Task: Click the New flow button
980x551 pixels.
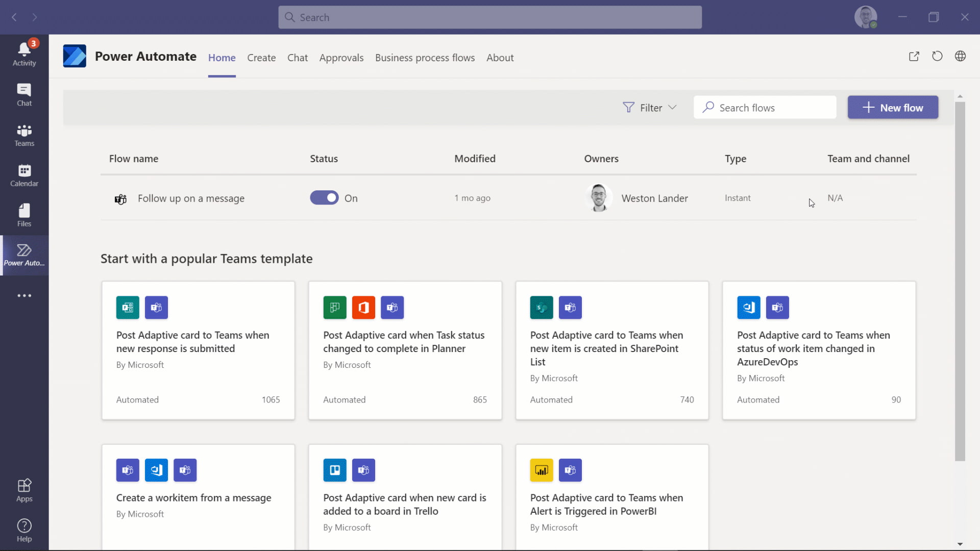Action: [893, 107]
